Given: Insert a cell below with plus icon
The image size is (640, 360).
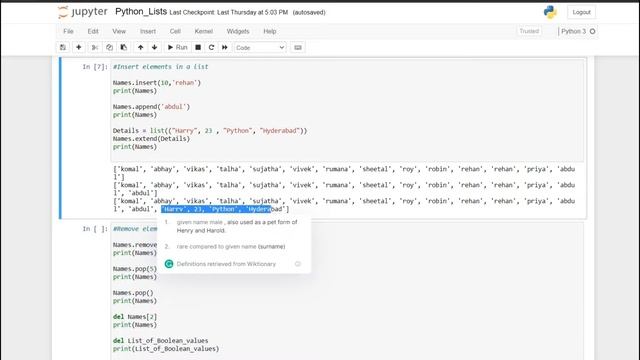Looking at the screenshot, I should (x=79, y=47).
